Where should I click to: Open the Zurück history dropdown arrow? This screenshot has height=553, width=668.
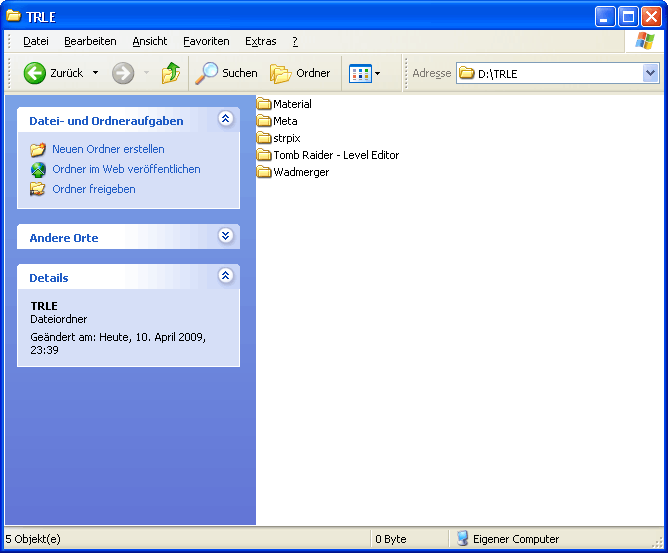click(x=95, y=73)
